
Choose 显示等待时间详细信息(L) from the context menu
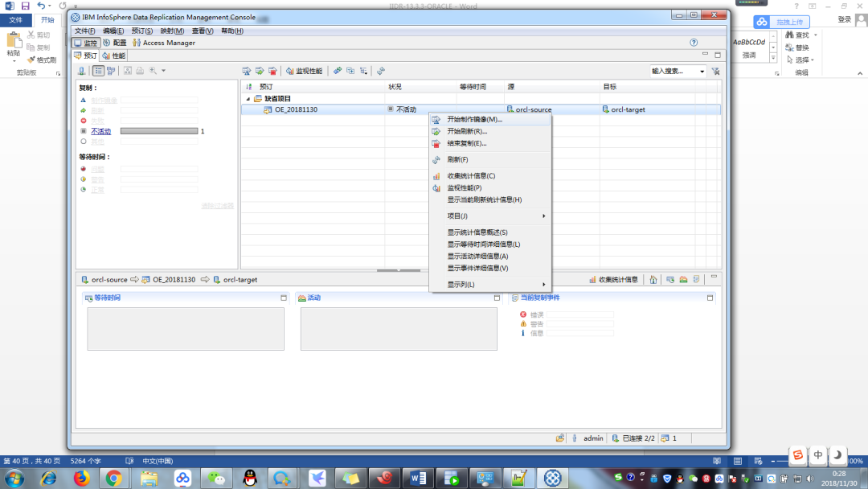click(x=490, y=244)
